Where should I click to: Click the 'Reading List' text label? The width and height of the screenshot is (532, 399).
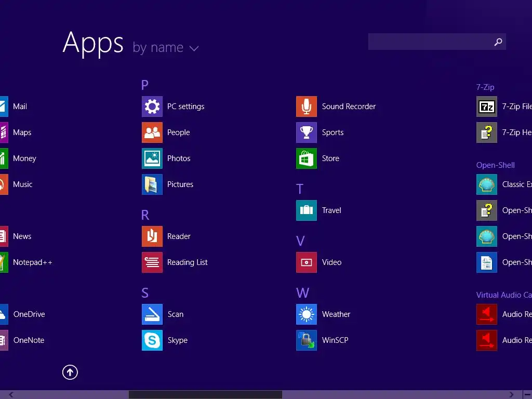[187, 262]
